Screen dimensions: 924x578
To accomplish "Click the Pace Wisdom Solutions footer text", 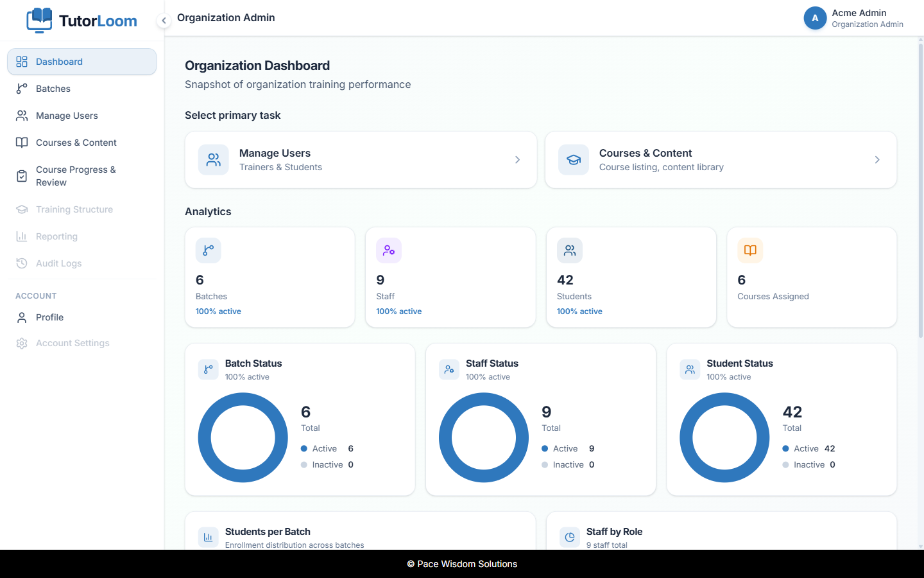I will pyautogui.click(x=462, y=564).
